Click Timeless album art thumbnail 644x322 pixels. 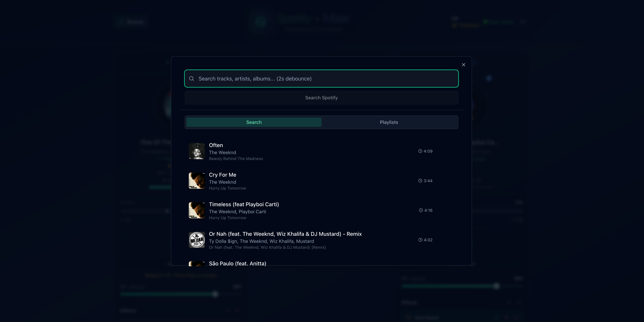point(197,210)
